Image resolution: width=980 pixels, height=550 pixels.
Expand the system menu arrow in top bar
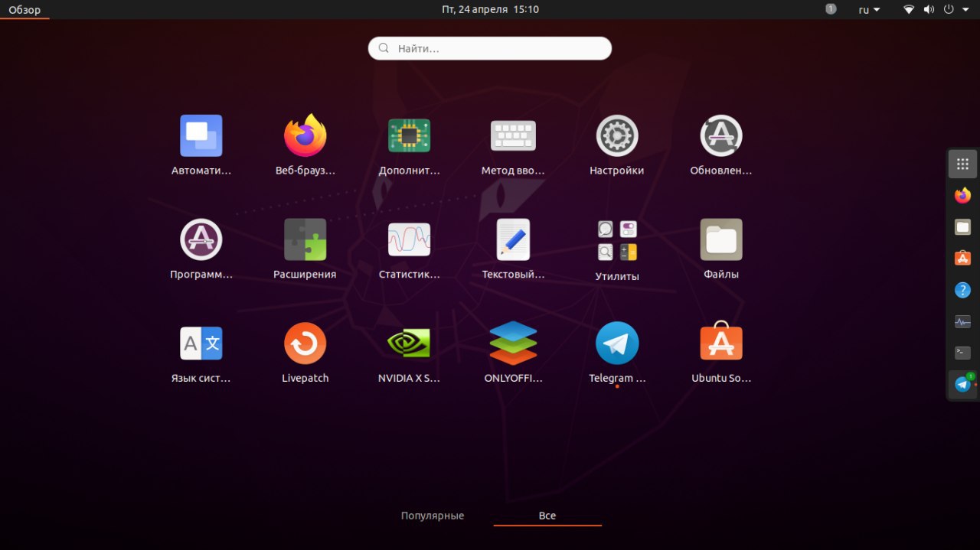click(965, 10)
